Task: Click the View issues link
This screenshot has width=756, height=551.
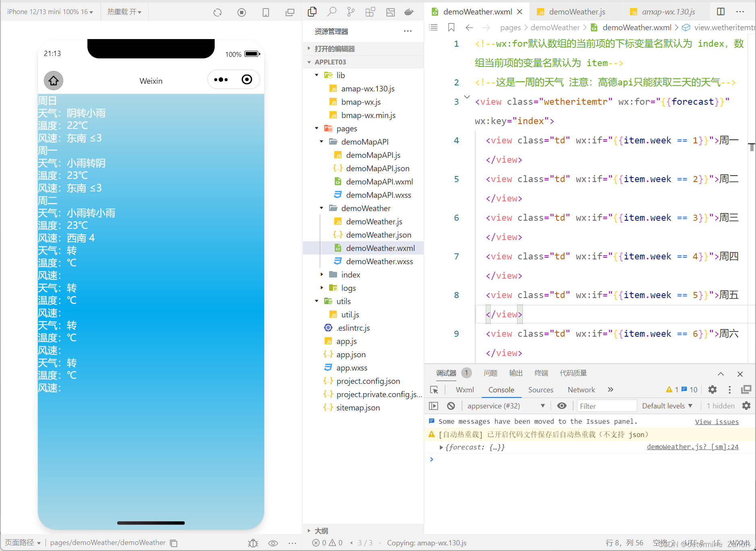Action: 717,422
